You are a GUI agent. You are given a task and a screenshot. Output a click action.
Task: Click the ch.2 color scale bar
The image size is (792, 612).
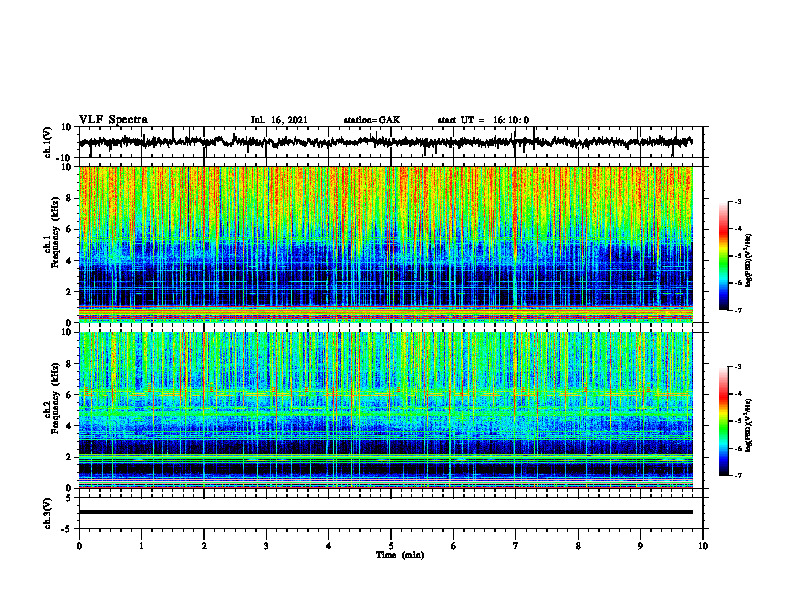coord(723,421)
